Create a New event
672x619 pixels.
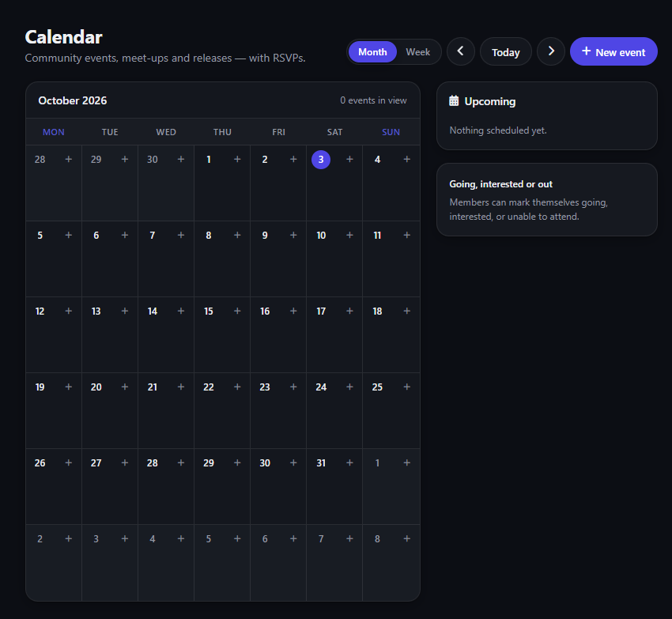(x=613, y=52)
